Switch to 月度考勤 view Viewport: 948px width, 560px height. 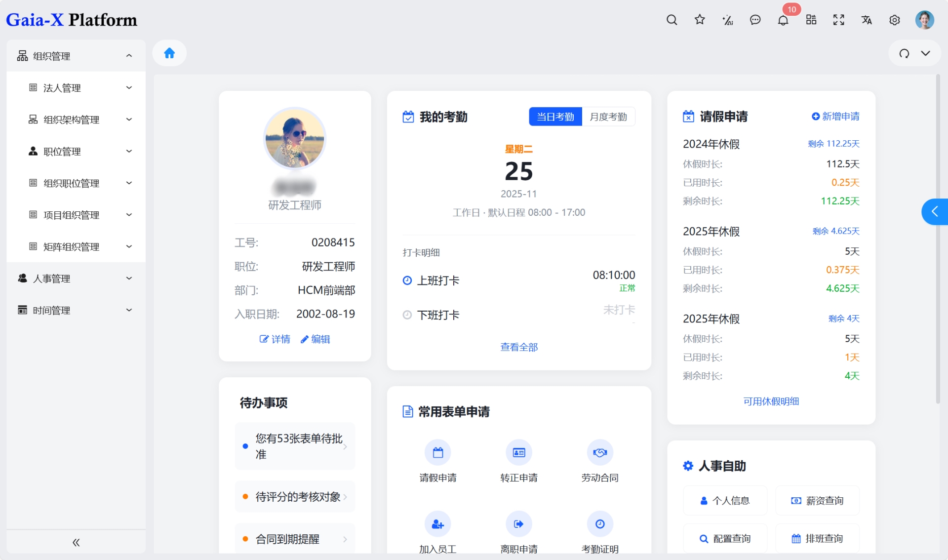[609, 117]
